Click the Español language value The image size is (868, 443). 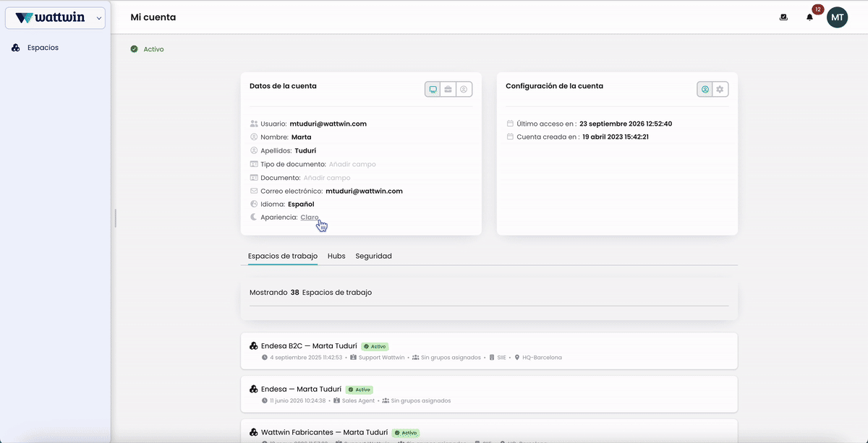[301, 205]
